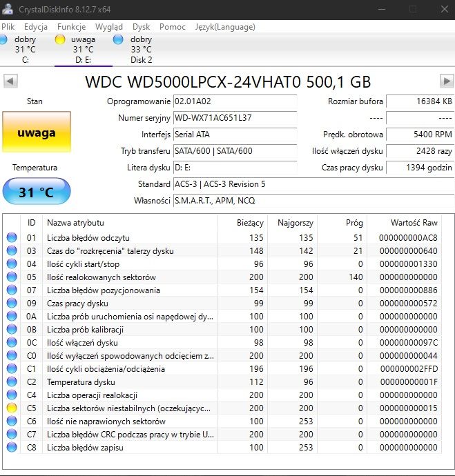Click the Tryb transferu field SATA/600
455x476 pixels.
(235, 151)
